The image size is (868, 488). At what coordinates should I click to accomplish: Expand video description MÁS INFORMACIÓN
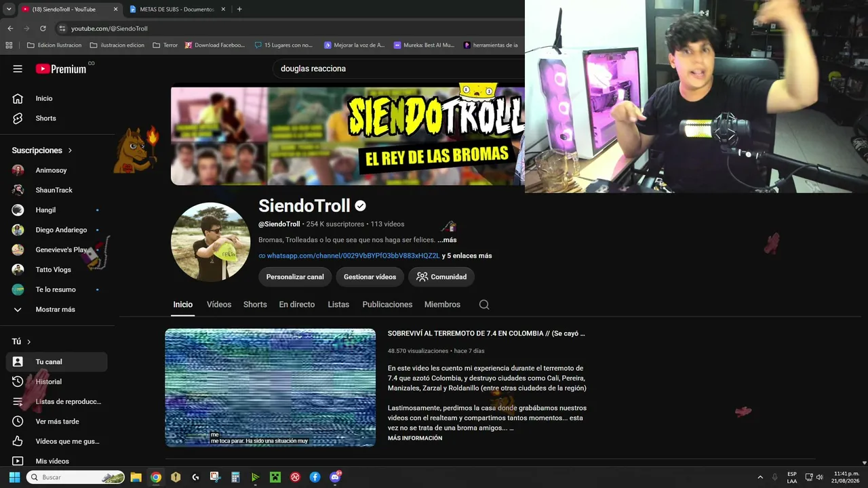tap(415, 439)
